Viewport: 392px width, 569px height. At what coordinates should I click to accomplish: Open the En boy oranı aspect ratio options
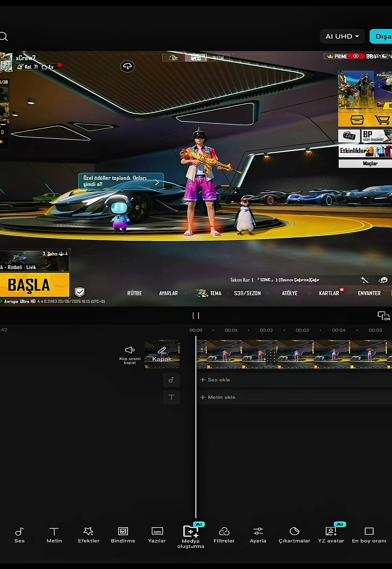coord(369,535)
